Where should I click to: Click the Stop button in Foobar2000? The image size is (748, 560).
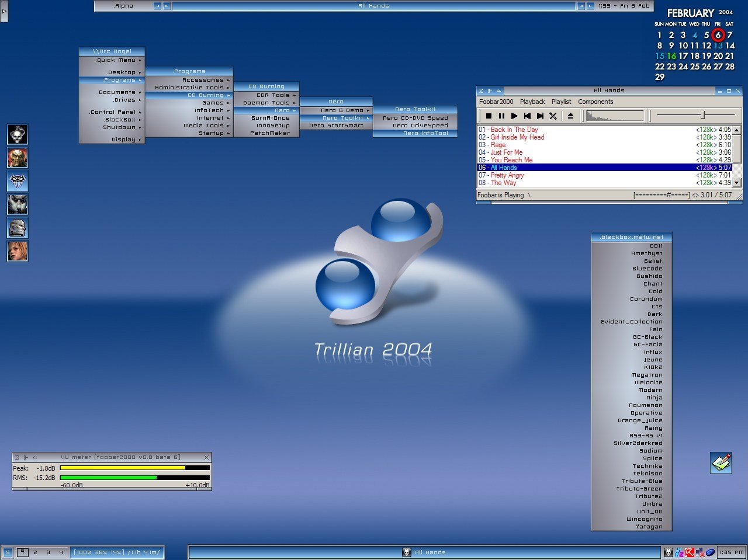pyautogui.click(x=489, y=116)
